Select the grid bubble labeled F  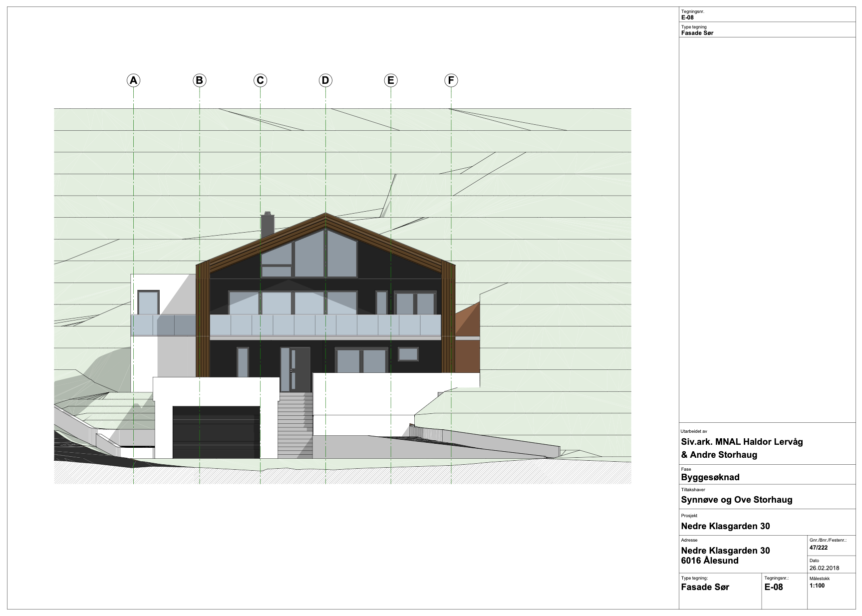[451, 80]
